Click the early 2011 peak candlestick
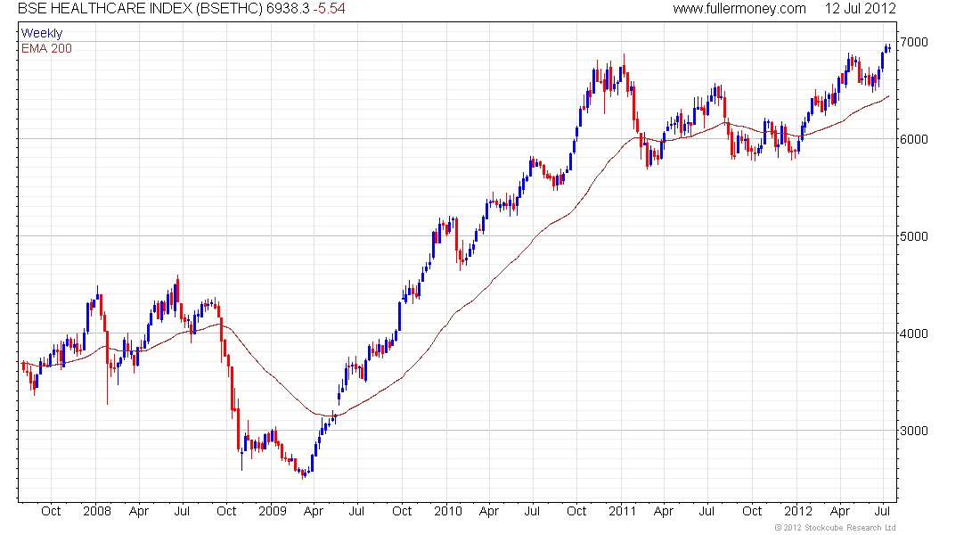980x535 pixels. click(x=624, y=68)
